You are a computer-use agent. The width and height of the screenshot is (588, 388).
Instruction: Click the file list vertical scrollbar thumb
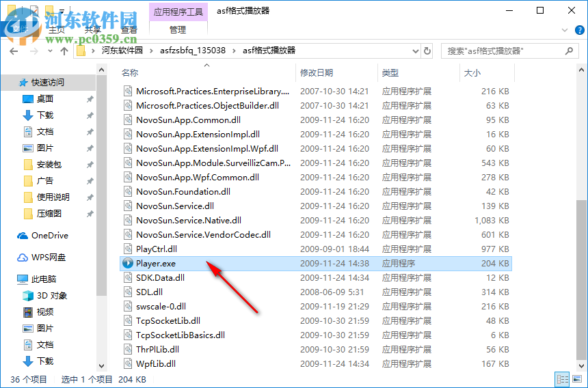point(580,279)
